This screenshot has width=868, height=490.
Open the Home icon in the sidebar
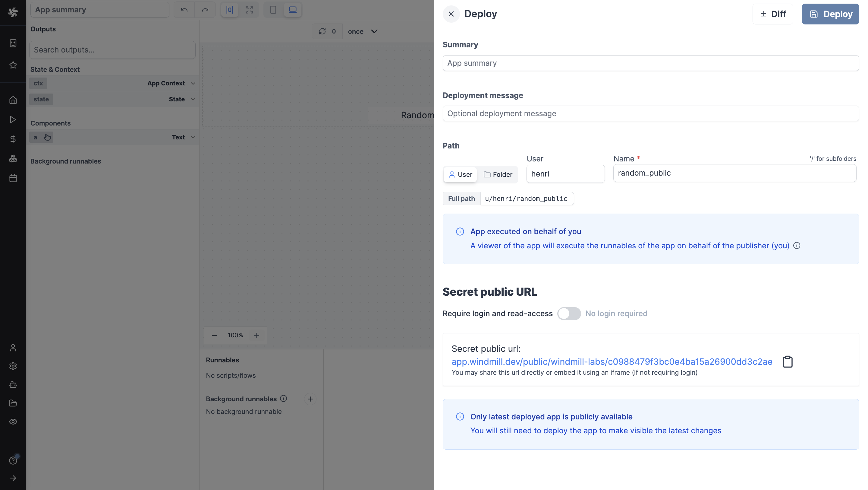tap(13, 100)
